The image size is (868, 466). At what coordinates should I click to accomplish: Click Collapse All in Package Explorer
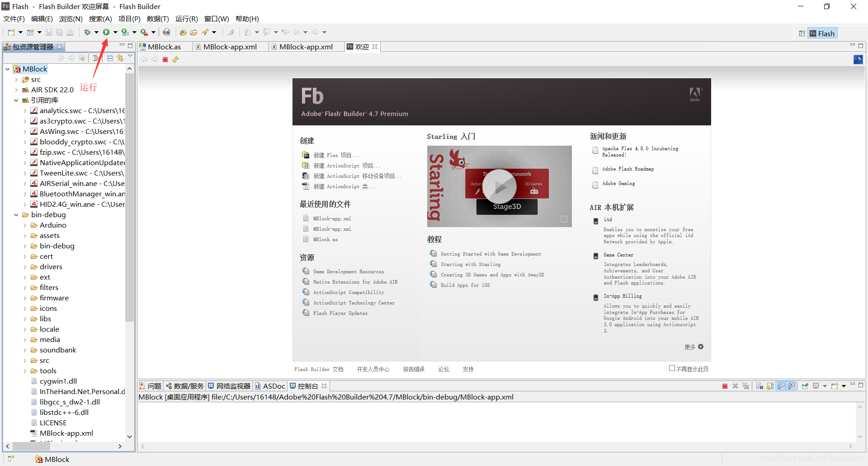pos(110,58)
